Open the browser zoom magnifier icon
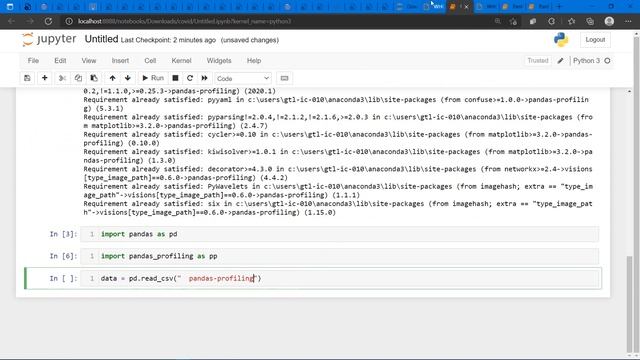The width and height of the screenshot is (640, 360). (x=498, y=21)
